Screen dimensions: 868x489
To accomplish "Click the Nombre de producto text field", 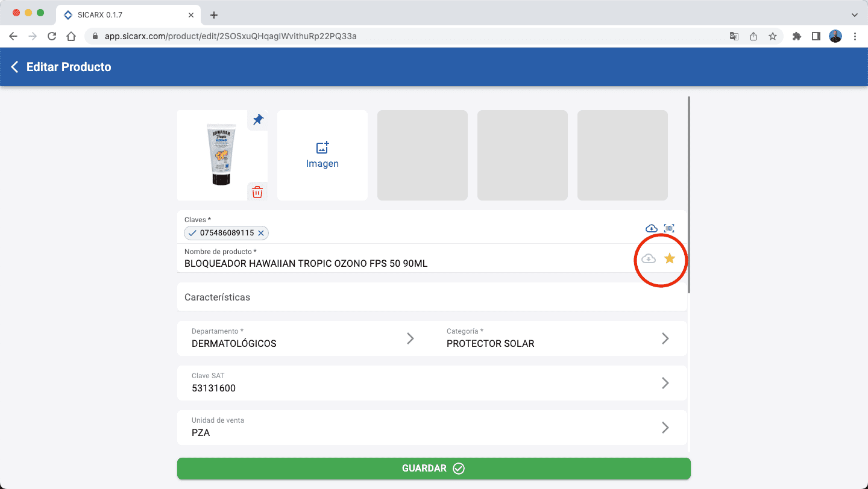I will click(x=398, y=263).
